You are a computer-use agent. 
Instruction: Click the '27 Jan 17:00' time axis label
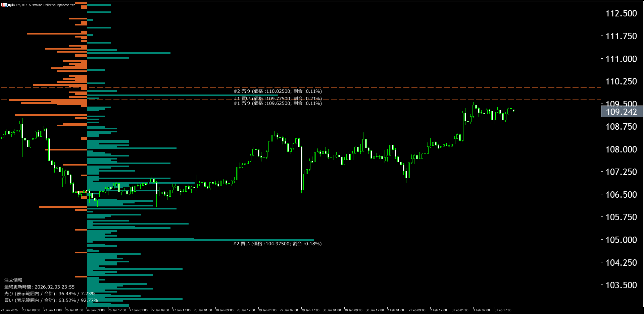pos(182,310)
